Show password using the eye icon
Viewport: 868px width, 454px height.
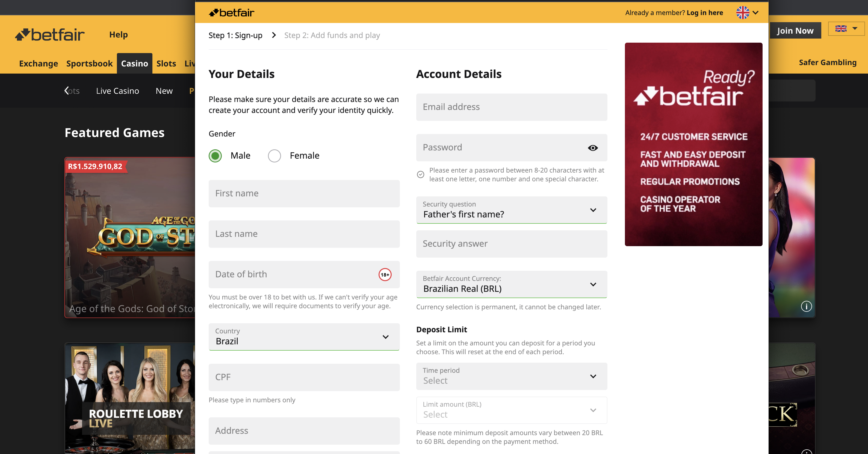(593, 148)
